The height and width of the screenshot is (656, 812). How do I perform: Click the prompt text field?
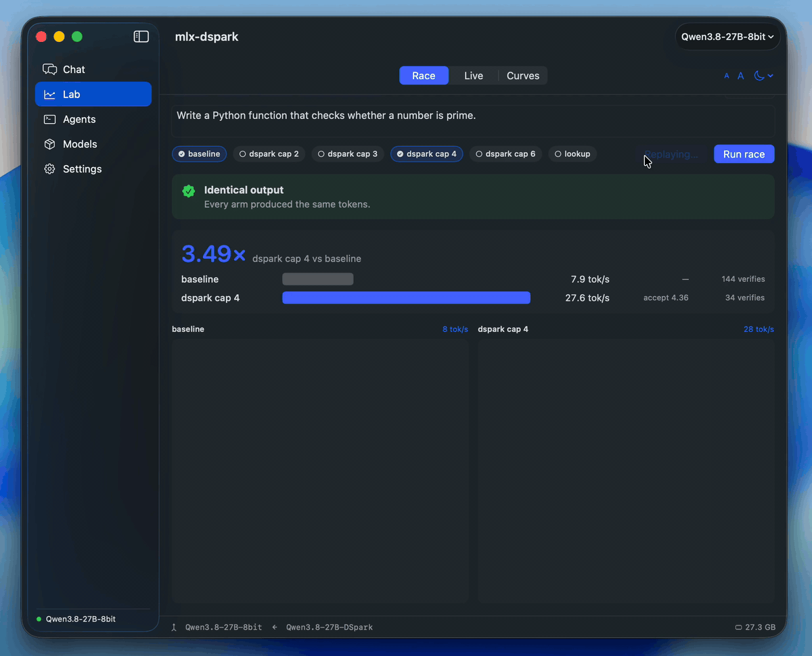coord(473,121)
